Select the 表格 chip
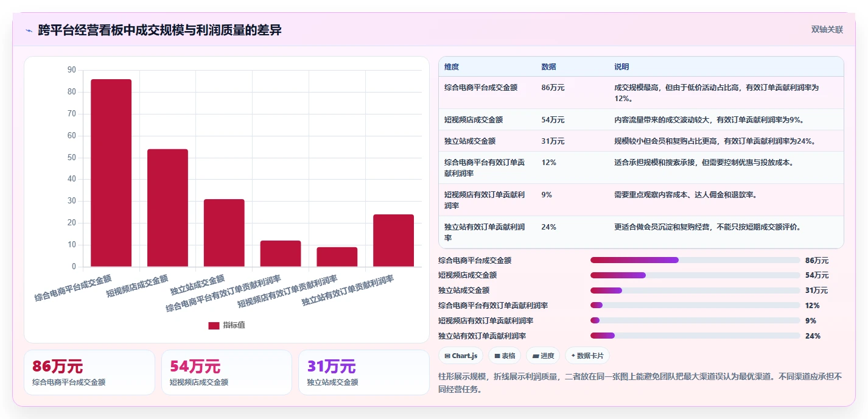This screenshot has width=868, height=419. point(505,356)
